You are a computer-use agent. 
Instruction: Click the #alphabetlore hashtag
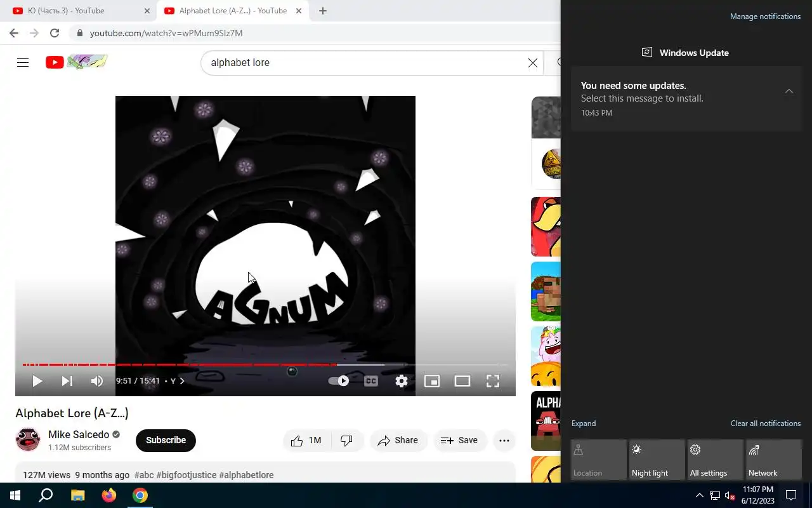click(246, 475)
